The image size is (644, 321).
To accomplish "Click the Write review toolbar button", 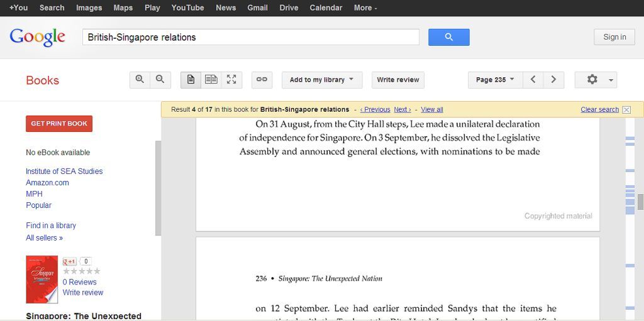I will pyautogui.click(x=398, y=80).
